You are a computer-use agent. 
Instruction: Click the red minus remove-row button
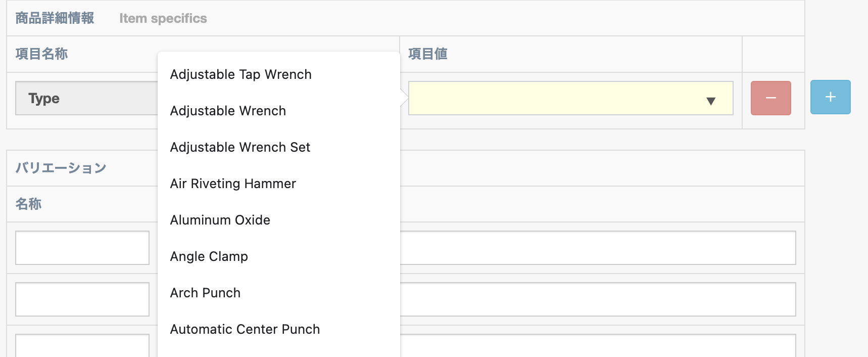pos(770,98)
